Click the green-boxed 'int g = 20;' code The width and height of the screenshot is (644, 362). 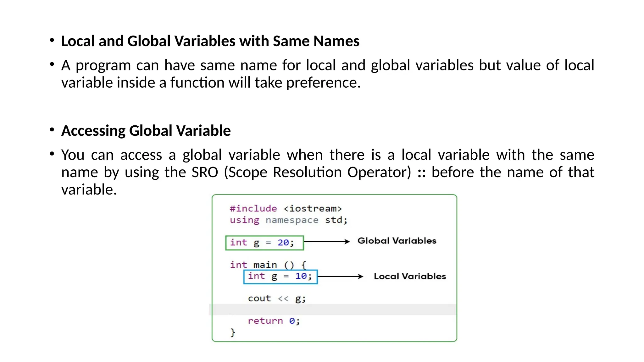click(x=264, y=243)
